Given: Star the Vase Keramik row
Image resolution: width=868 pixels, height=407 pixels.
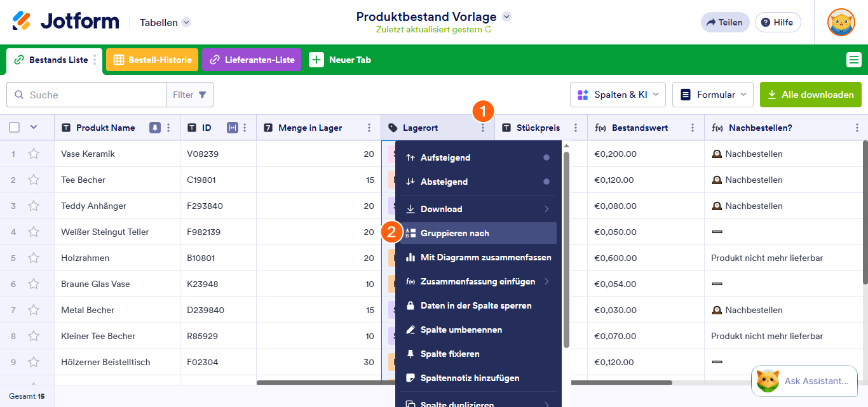Looking at the screenshot, I should 34,153.
